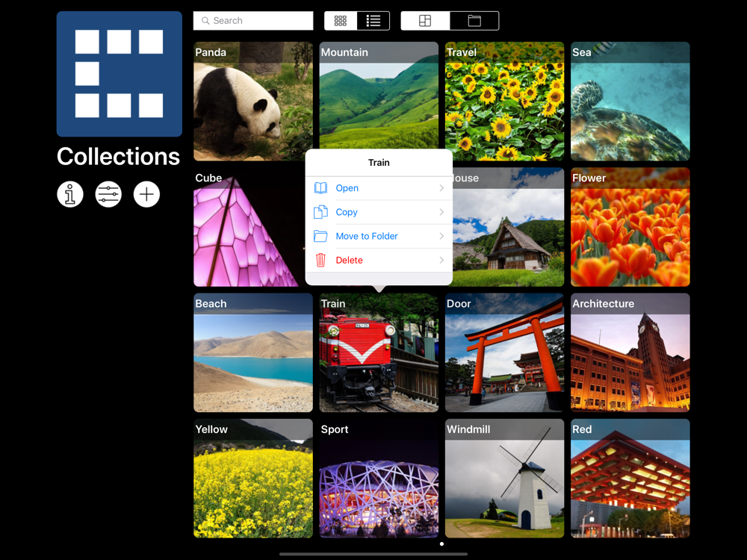
Task: Open the Red collection
Action: [630, 479]
